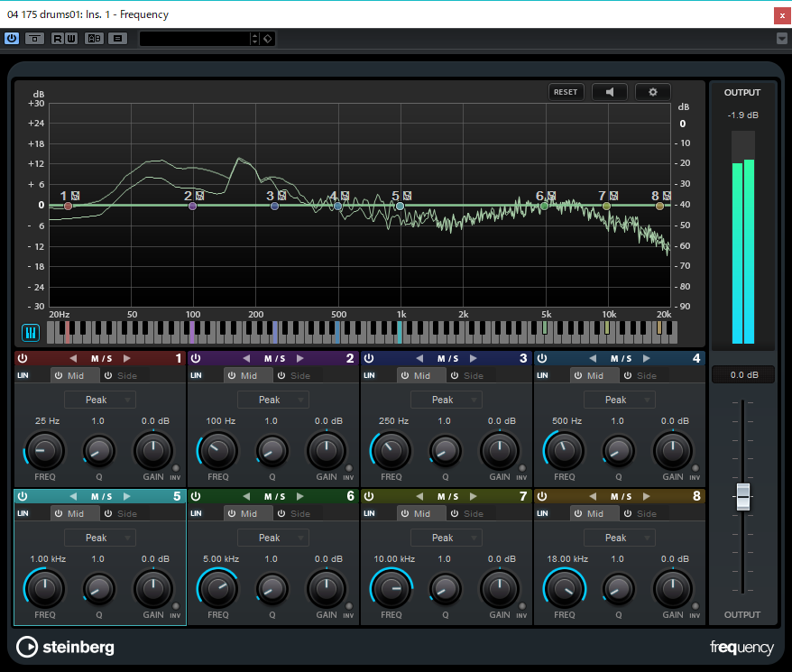The width and height of the screenshot is (792, 672).
Task: Toggle the piano keyboard display icon
Action: pos(31,333)
